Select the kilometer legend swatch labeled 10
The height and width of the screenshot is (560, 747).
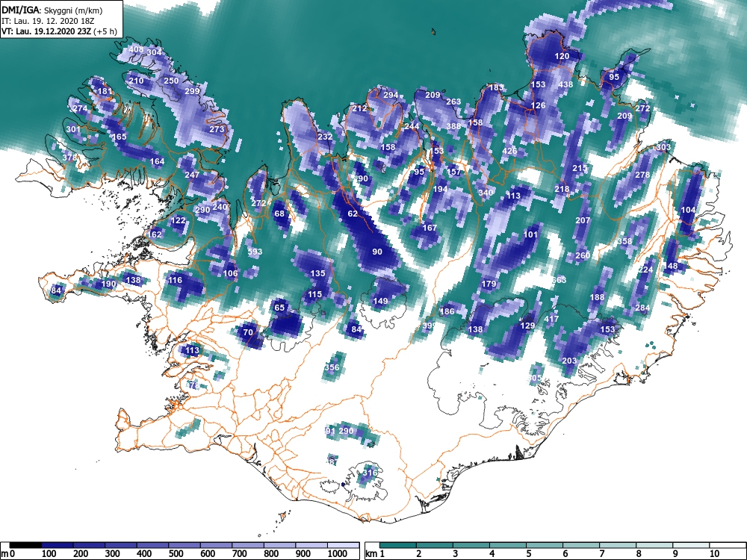[x=728, y=545]
